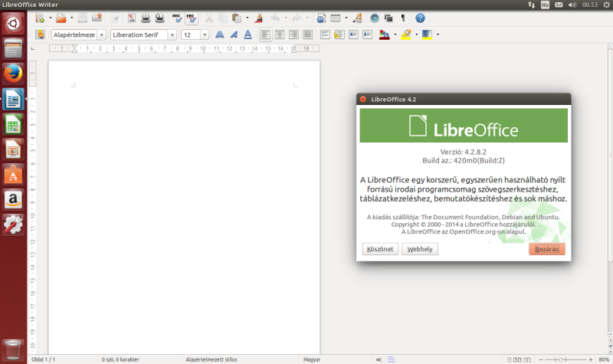The image size is (613, 364).
Task: Expand the New document dropdown arrow
Action: click(x=50, y=18)
